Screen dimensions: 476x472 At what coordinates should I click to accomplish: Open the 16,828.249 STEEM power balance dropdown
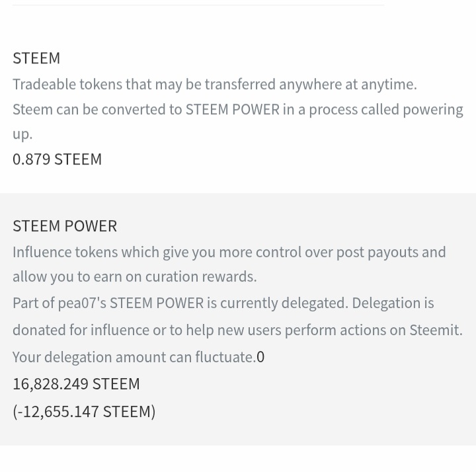(x=76, y=384)
